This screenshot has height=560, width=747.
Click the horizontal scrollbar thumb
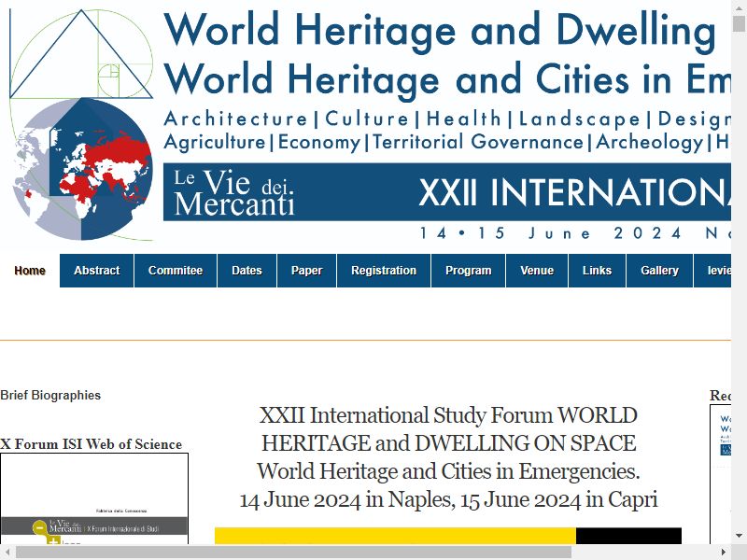293,552
